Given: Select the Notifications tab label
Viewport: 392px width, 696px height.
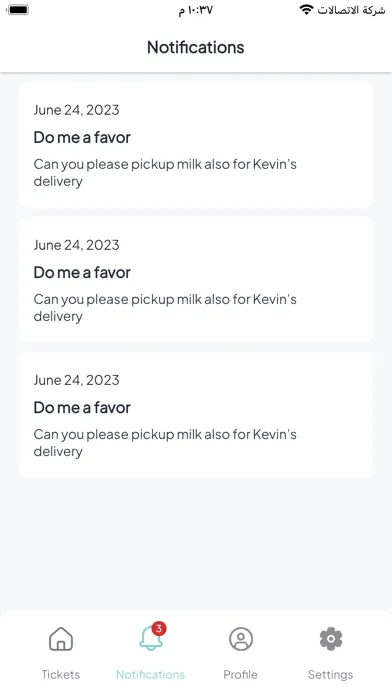Looking at the screenshot, I should (150, 674).
